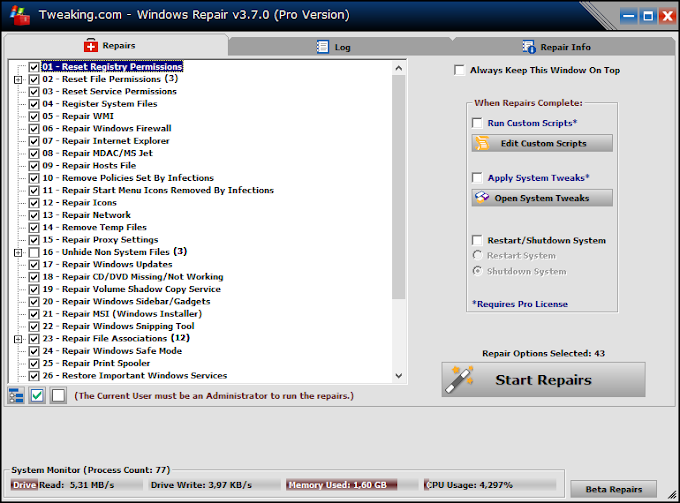Uncheck 05 - Repair WMI

pos(34,116)
